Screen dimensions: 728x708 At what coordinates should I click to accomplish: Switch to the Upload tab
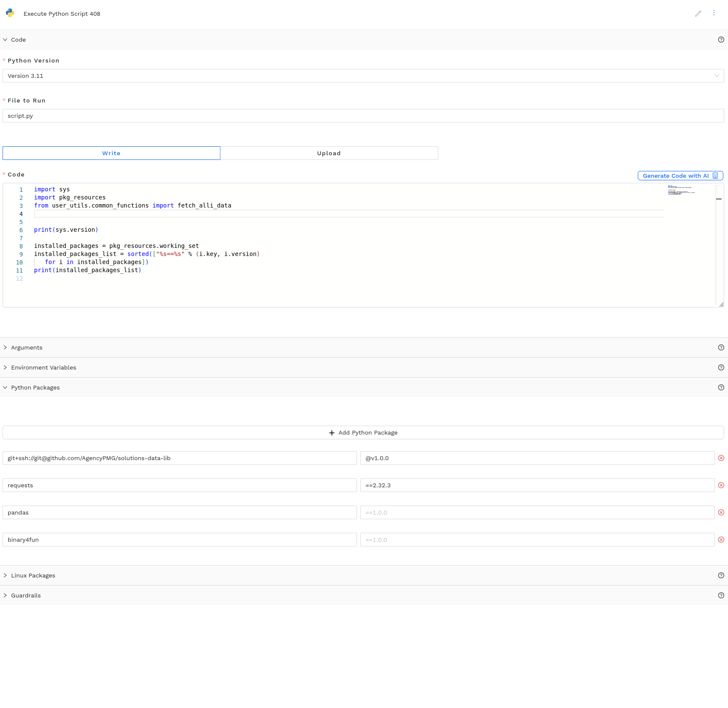329,153
